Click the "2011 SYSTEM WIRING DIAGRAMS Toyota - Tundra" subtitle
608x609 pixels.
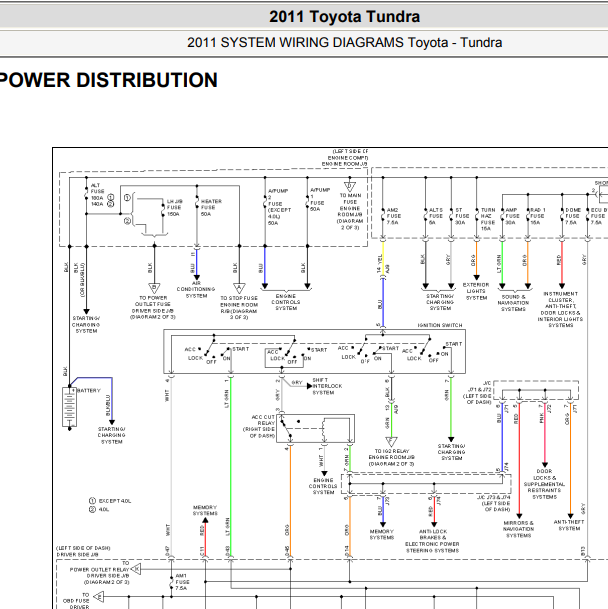tap(344, 42)
